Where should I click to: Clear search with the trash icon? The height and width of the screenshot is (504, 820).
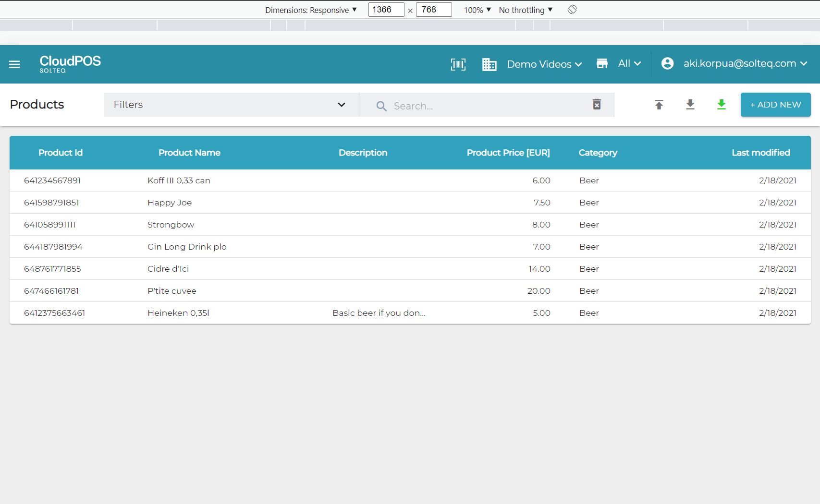click(x=597, y=105)
